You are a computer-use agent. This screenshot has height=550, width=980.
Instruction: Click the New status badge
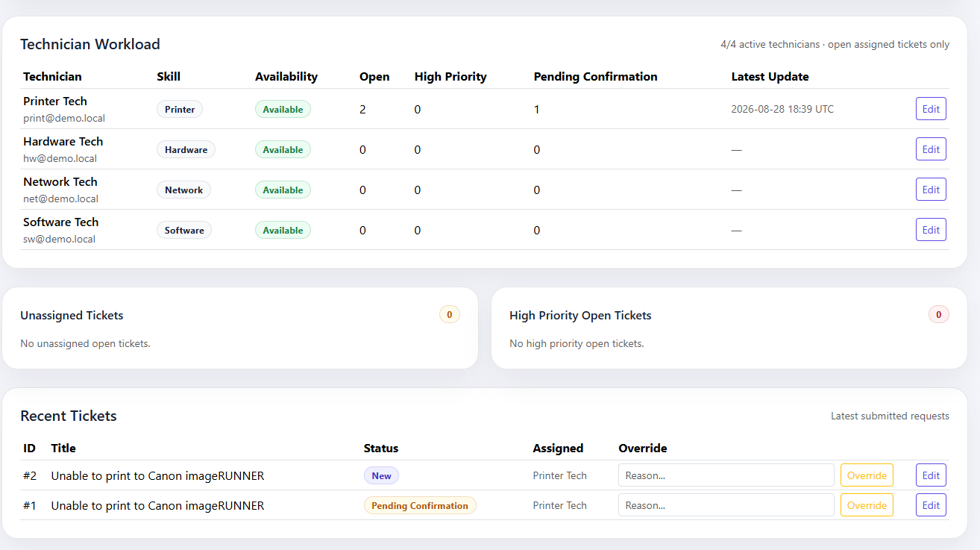click(381, 475)
